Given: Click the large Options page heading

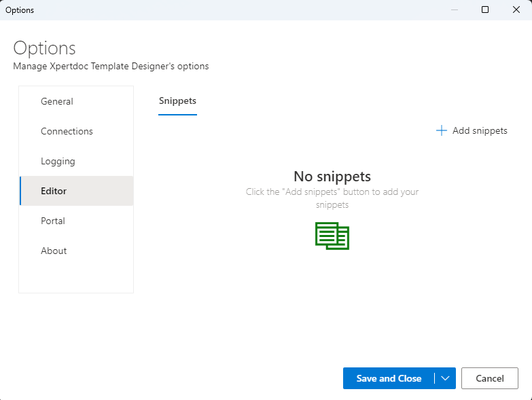Looking at the screenshot, I should click(x=45, y=48).
